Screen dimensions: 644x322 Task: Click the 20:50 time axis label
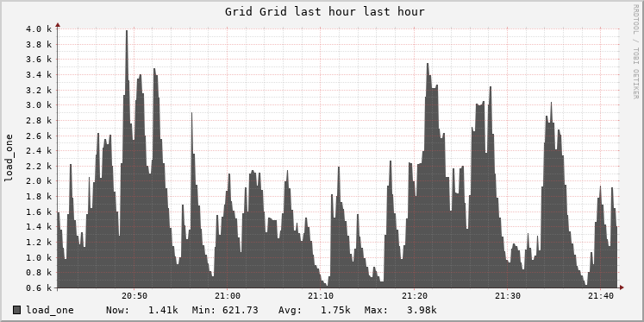pos(134,296)
